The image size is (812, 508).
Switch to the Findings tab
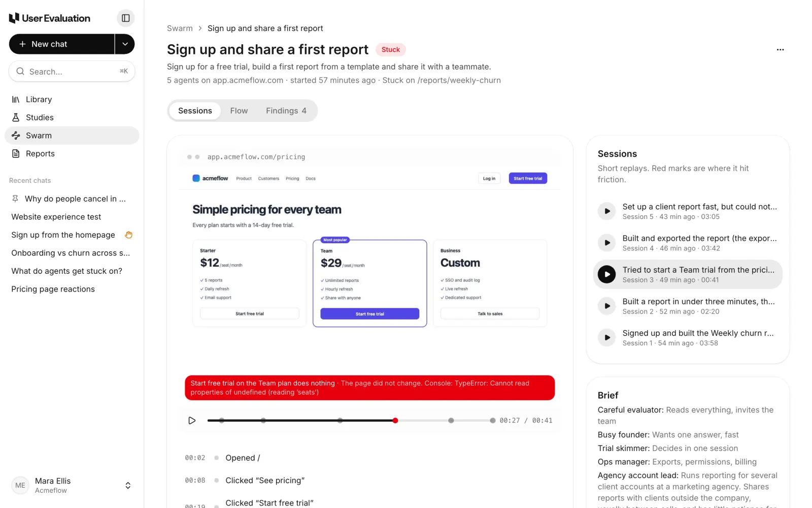coord(286,111)
